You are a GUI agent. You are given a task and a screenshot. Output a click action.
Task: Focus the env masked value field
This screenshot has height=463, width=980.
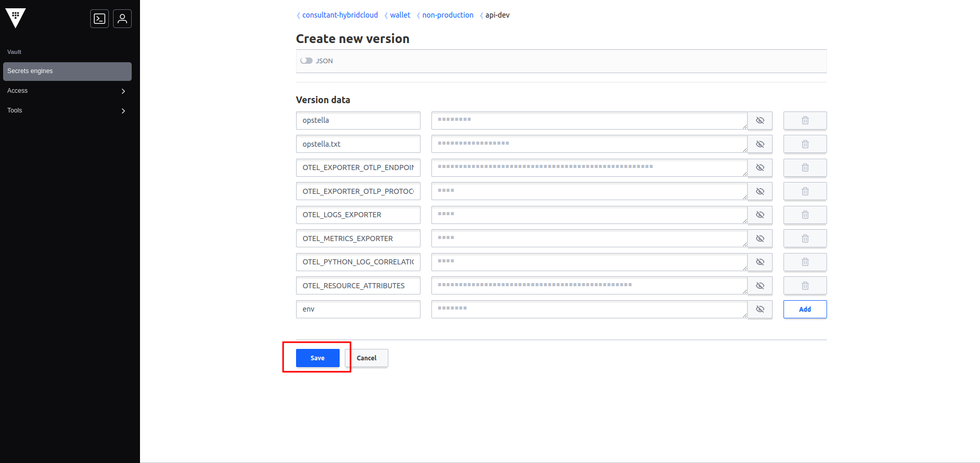pyautogui.click(x=590, y=309)
